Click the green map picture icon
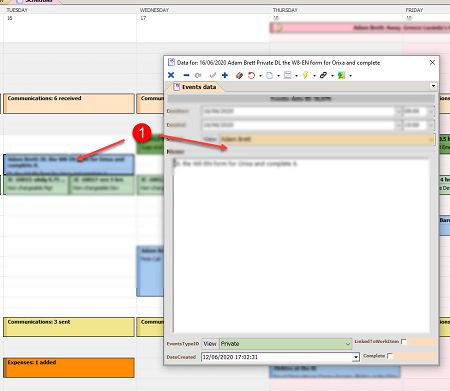450x391 pixels. click(341, 75)
